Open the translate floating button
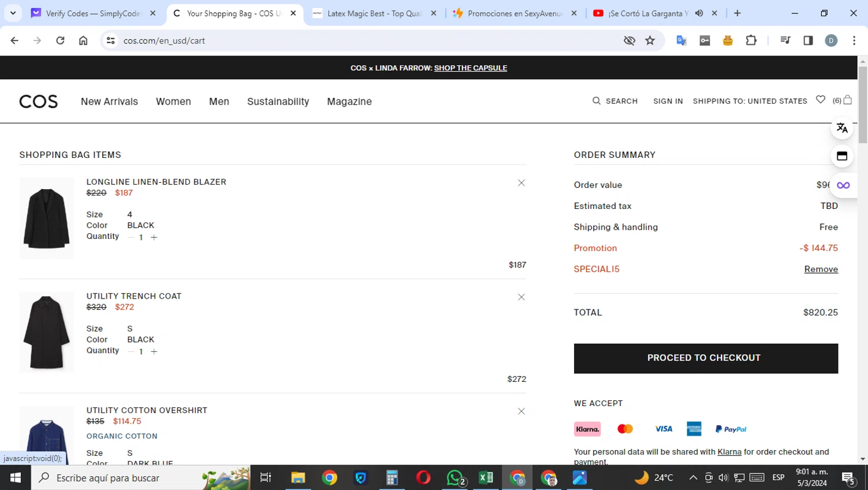 [842, 128]
